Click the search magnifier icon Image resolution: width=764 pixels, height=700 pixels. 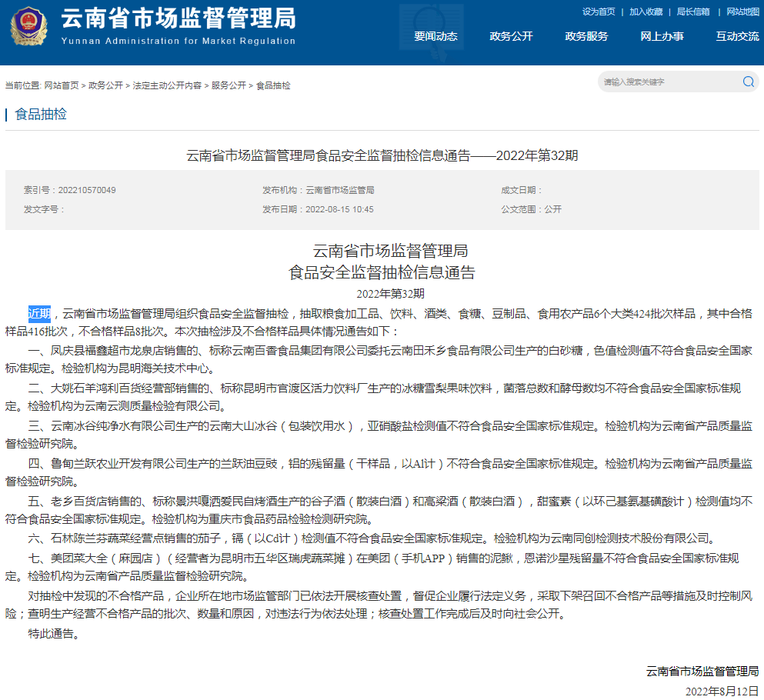click(747, 82)
